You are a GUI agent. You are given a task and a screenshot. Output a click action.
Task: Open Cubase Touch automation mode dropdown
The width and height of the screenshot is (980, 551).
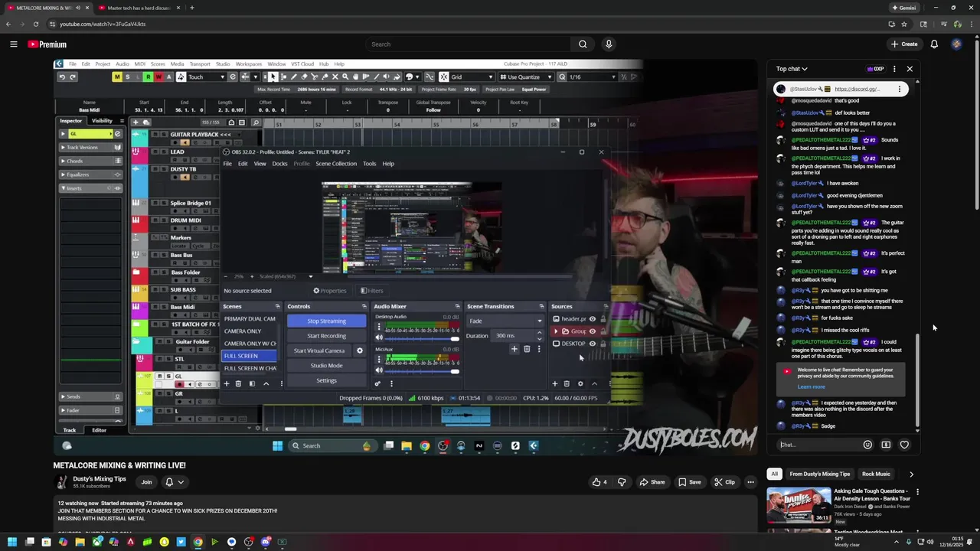tap(207, 77)
